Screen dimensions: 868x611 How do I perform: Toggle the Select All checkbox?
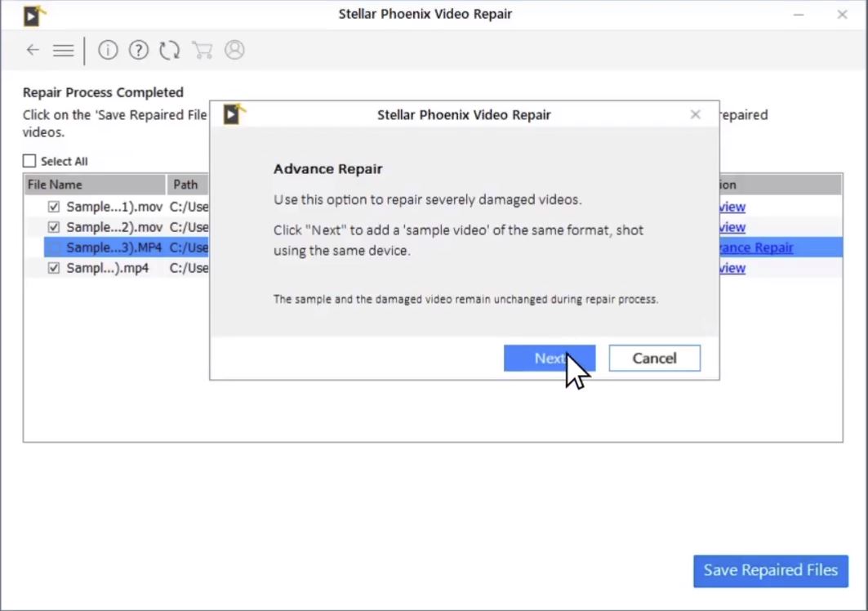coord(29,161)
